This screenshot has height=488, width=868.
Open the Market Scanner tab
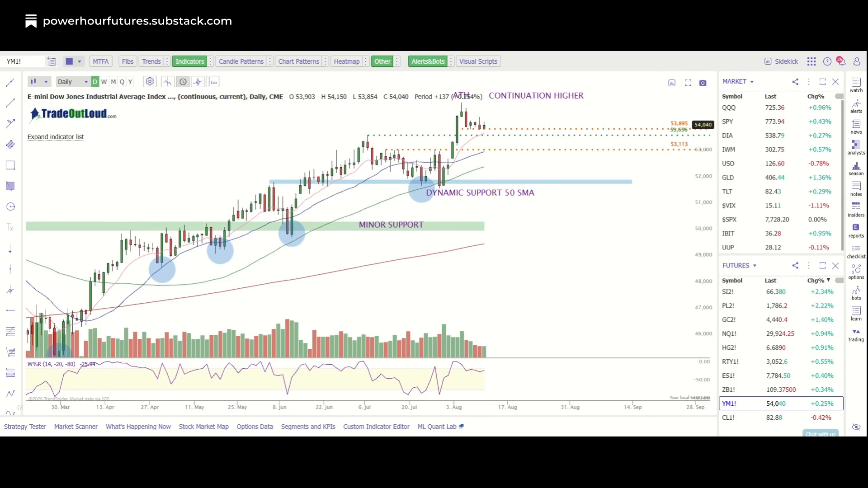(76, 427)
